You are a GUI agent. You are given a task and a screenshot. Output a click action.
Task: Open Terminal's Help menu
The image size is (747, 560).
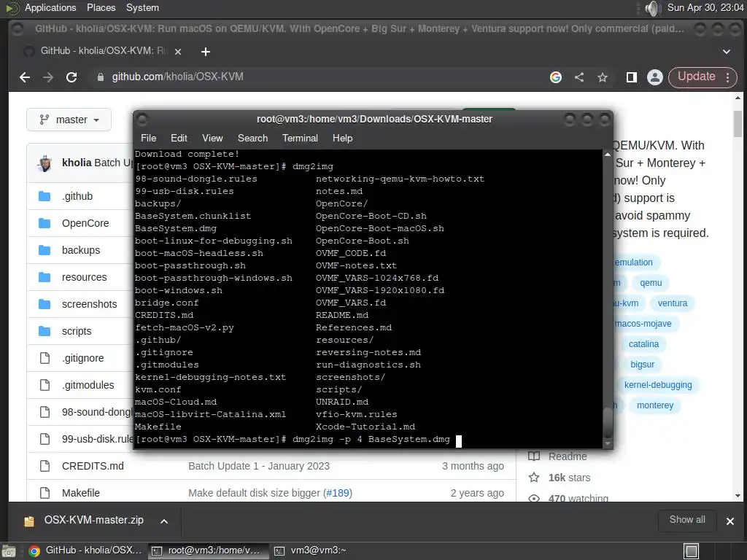(x=343, y=138)
